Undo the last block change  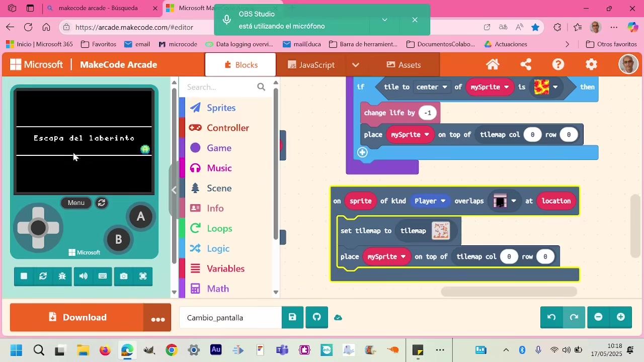click(551, 317)
